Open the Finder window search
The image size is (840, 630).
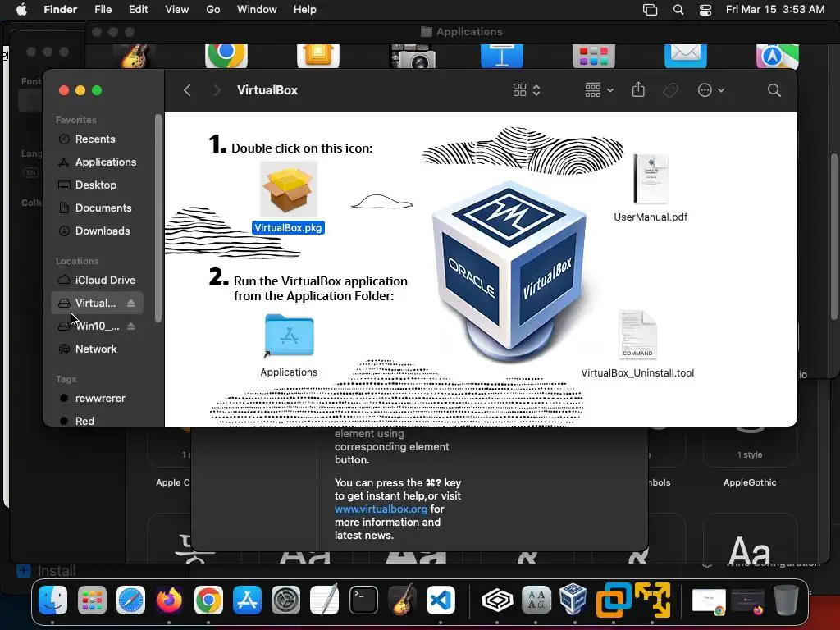tap(774, 90)
